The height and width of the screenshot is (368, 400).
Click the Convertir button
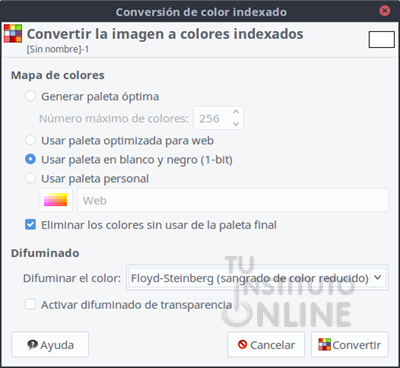(x=350, y=345)
